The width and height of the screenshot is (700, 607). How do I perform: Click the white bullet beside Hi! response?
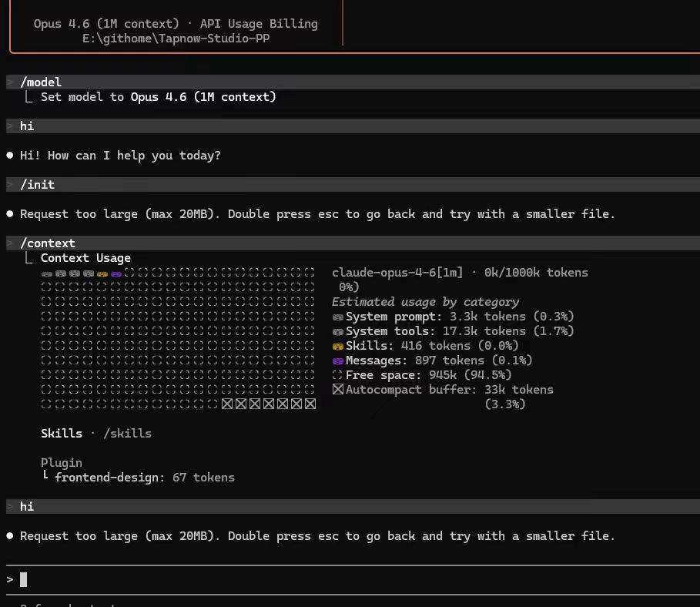pyautogui.click(x=10, y=156)
